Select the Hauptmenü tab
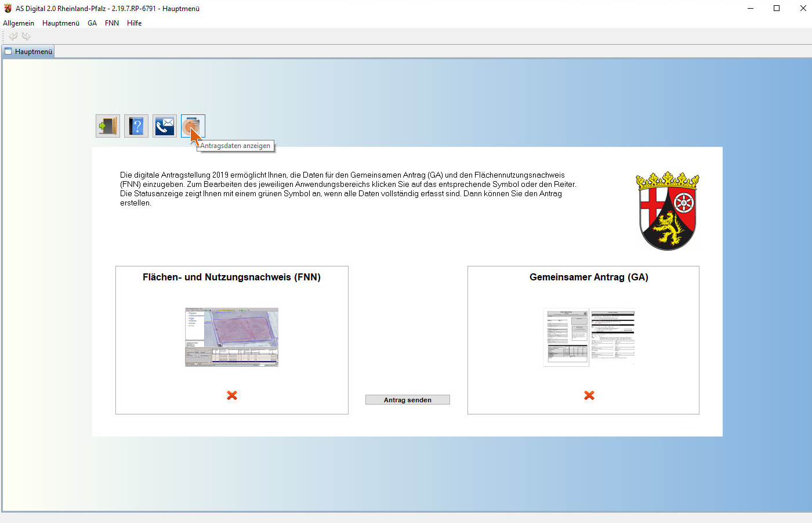Screen dimensions: 812x523 [x=28, y=52]
